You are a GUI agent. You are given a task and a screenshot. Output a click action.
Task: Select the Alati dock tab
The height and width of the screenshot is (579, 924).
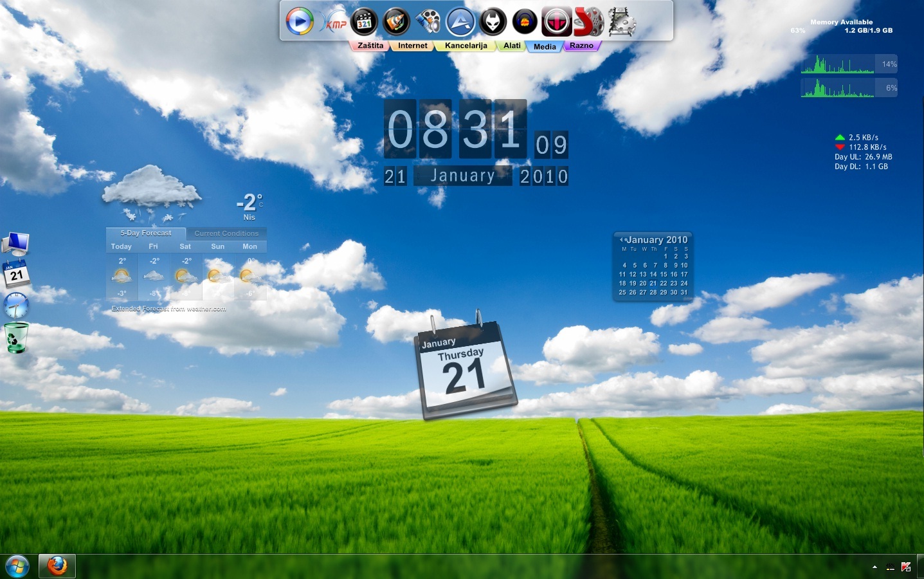[x=512, y=46]
